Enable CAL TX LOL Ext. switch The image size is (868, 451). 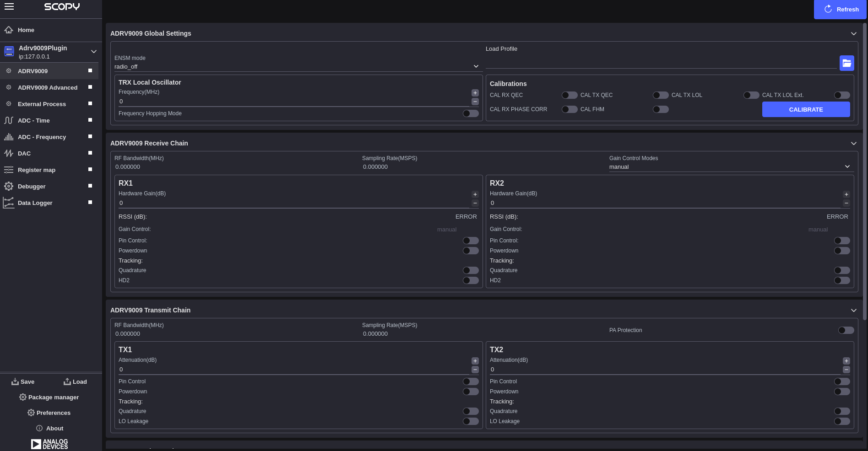tap(842, 95)
